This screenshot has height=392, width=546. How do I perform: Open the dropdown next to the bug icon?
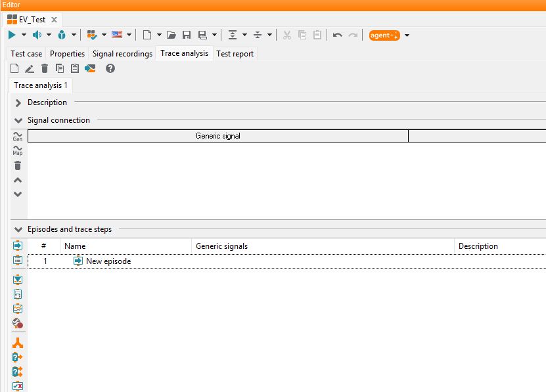(x=74, y=35)
